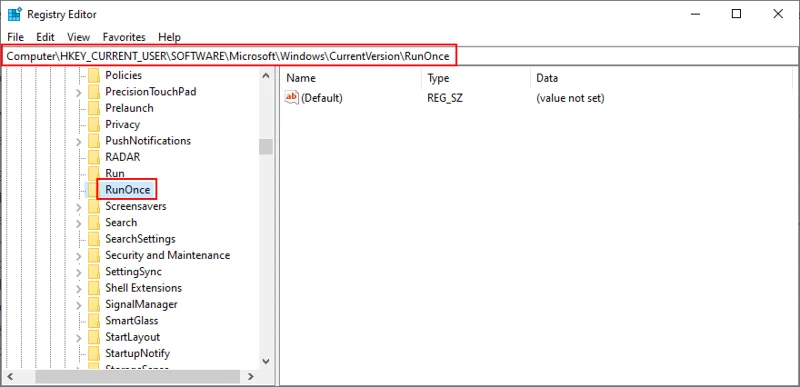This screenshot has height=387, width=800.
Task: Select the SearchSettings key label
Action: 140,239
